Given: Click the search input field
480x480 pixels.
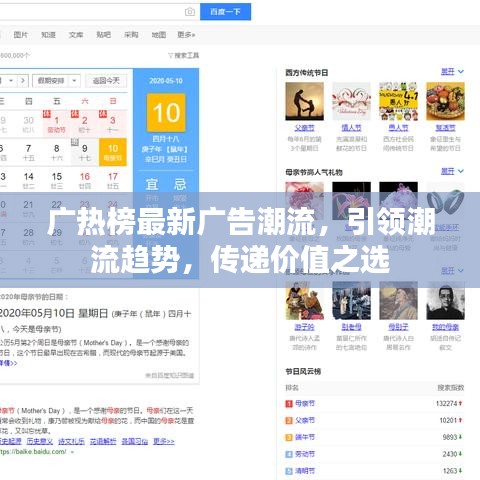Looking at the screenshot, I should [x=90, y=12].
